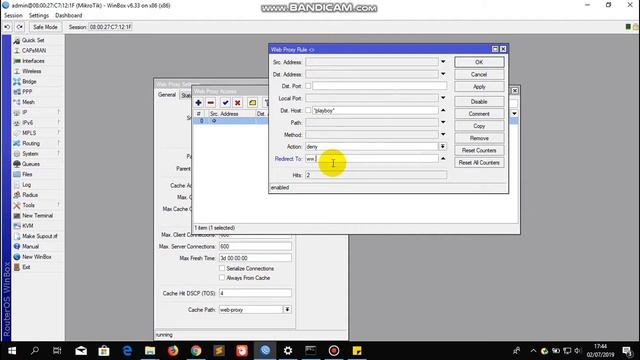Expand the Local Port field arrow
The width and height of the screenshot is (640, 360).
[x=443, y=98]
